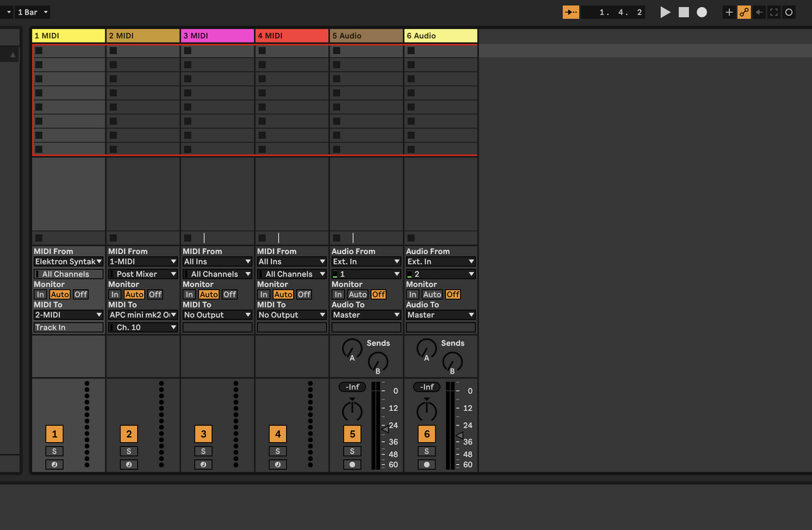
Task: Click the -Inf peak level on track 5
Action: tap(352, 387)
